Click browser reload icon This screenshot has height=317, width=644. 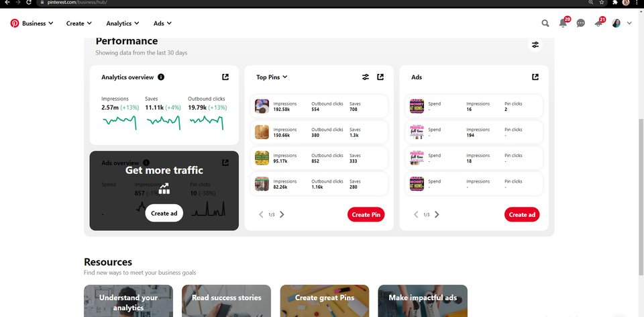(29, 2)
